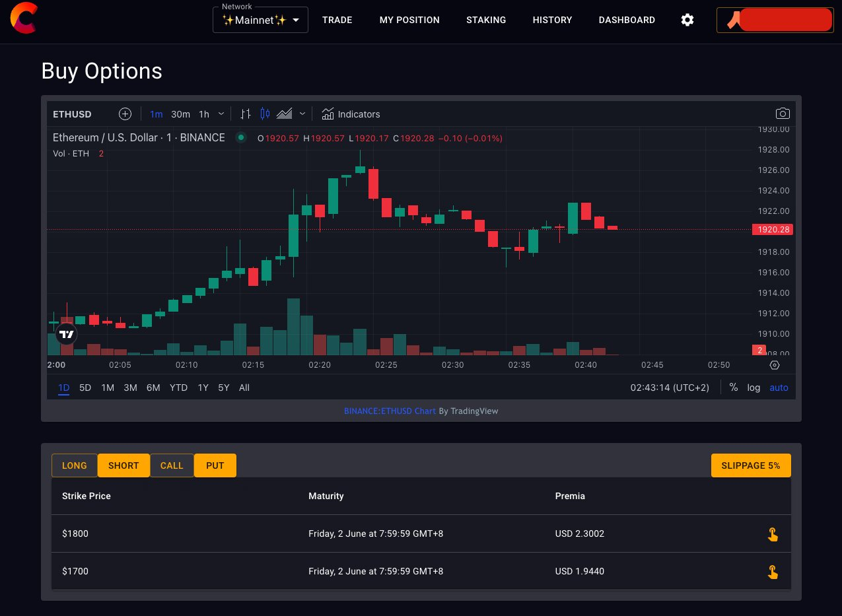Go to the STAKING page
This screenshot has height=616, width=842.
pos(486,20)
